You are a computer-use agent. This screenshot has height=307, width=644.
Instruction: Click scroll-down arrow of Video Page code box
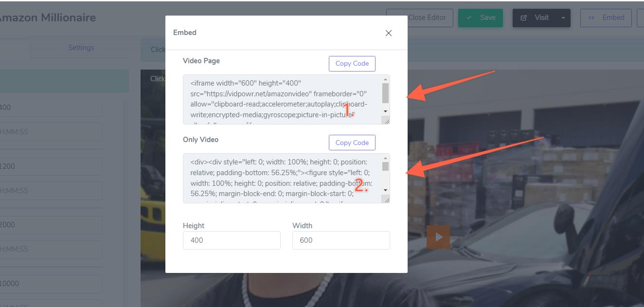(385, 111)
